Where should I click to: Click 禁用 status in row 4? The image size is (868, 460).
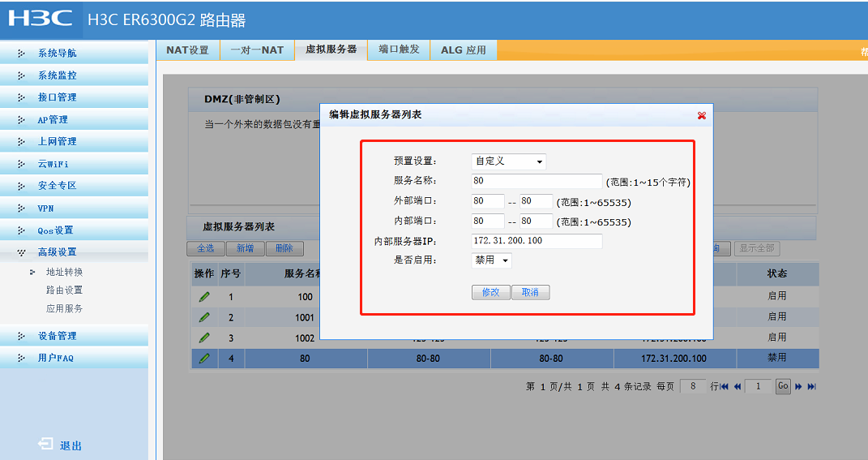point(776,358)
